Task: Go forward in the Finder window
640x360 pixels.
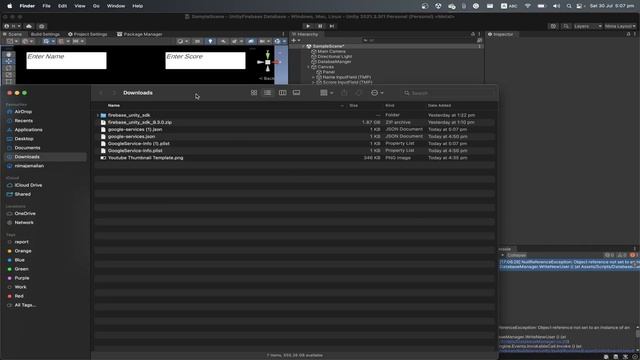Action: point(114,93)
